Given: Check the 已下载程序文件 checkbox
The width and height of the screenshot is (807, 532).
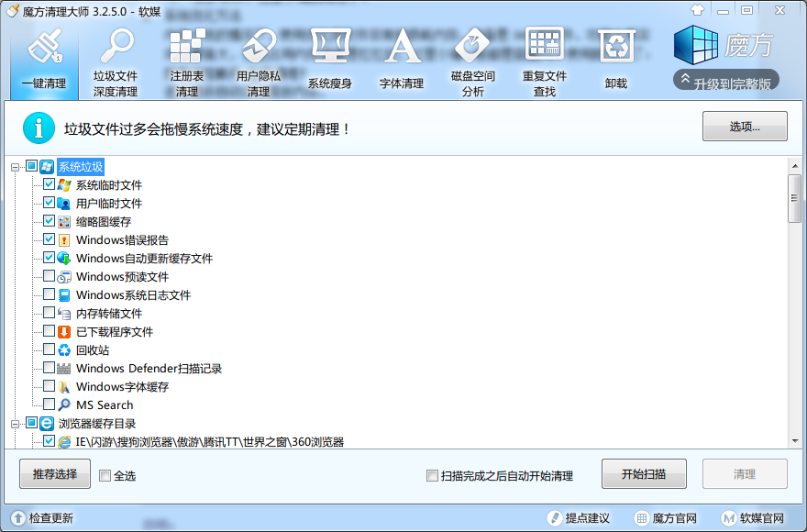Looking at the screenshot, I should click(49, 330).
